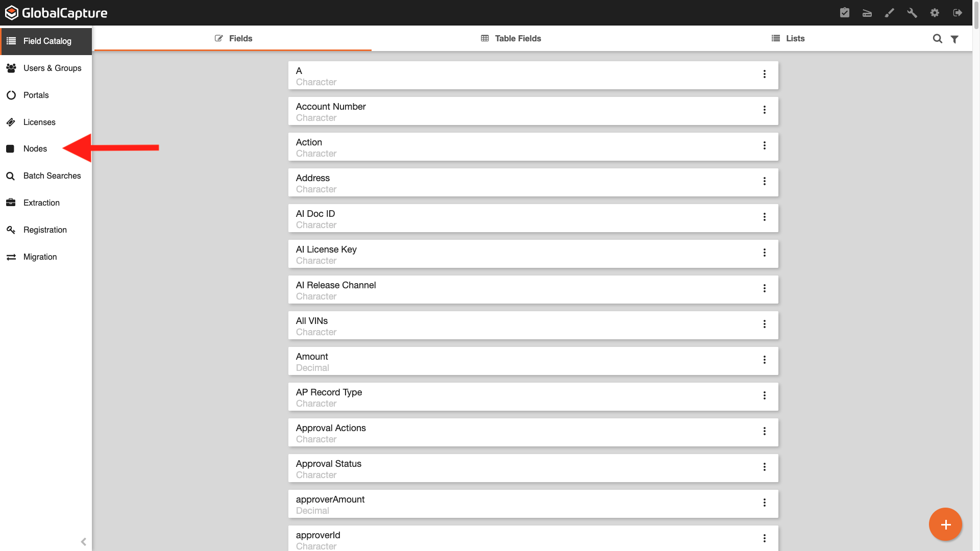Open Nodes in the sidebar
The width and height of the screenshot is (980, 551).
35,148
